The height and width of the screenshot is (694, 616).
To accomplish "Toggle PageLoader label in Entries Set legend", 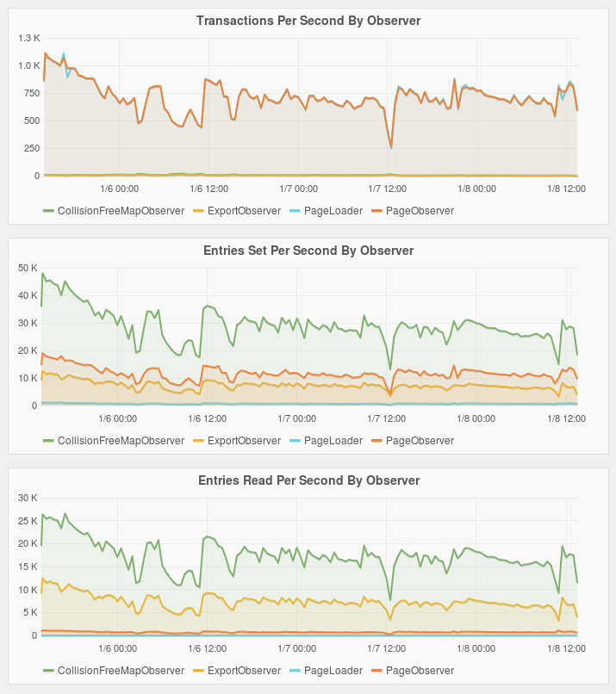I will click(333, 440).
